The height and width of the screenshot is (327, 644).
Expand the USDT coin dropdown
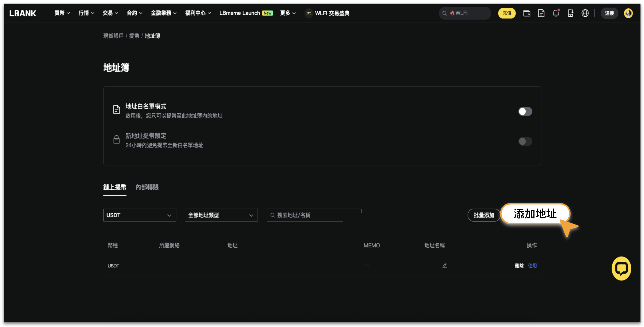pyautogui.click(x=139, y=215)
